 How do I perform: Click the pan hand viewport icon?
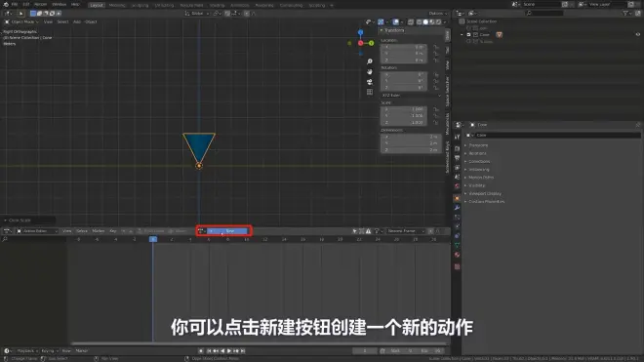[x=370, y=71]
